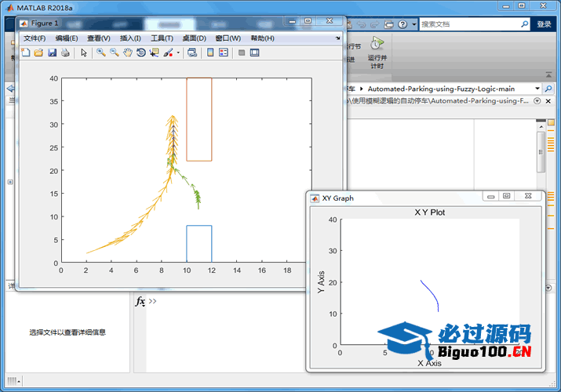
Task: Click the MATLAB Help question mark icon
Action: click(403, 24)
